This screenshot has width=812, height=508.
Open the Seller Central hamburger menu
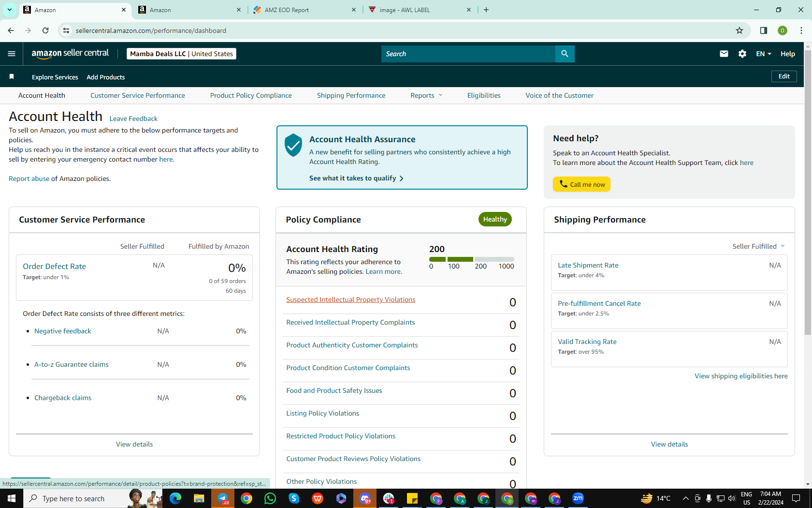tap(12, 54)
